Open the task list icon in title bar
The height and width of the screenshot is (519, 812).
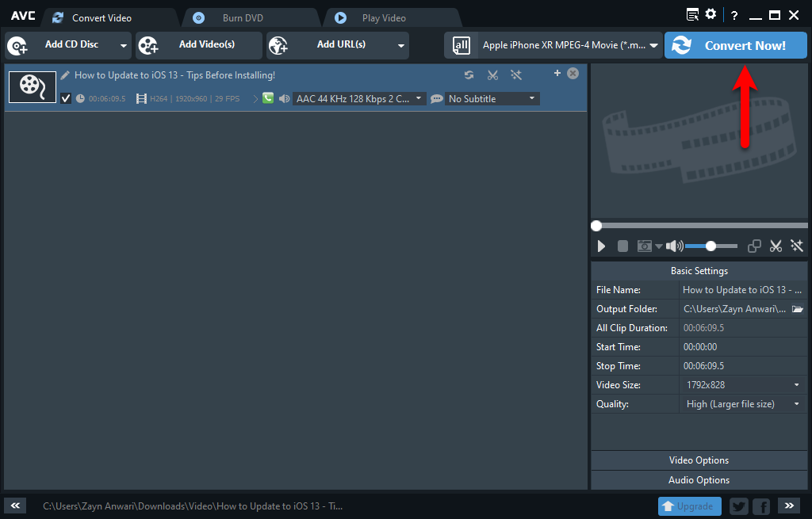[x=692, y=14]
